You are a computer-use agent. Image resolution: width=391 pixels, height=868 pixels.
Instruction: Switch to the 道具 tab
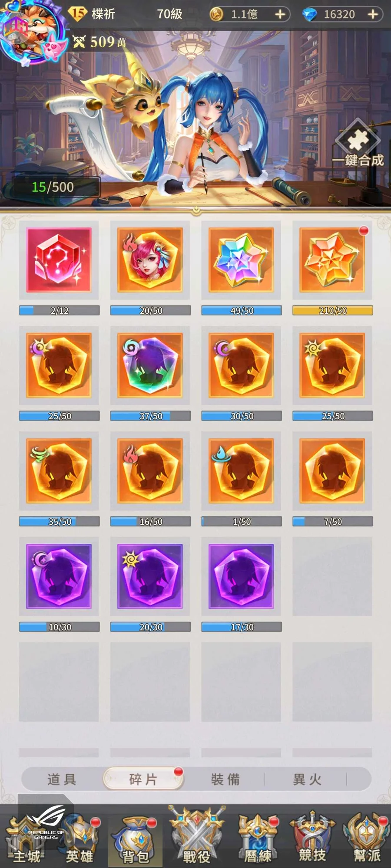[x=62, y=779]
